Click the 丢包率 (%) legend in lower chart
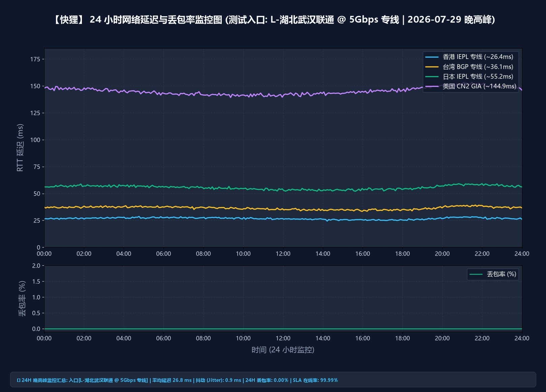The image size is (546, 392). coord(493,274)
